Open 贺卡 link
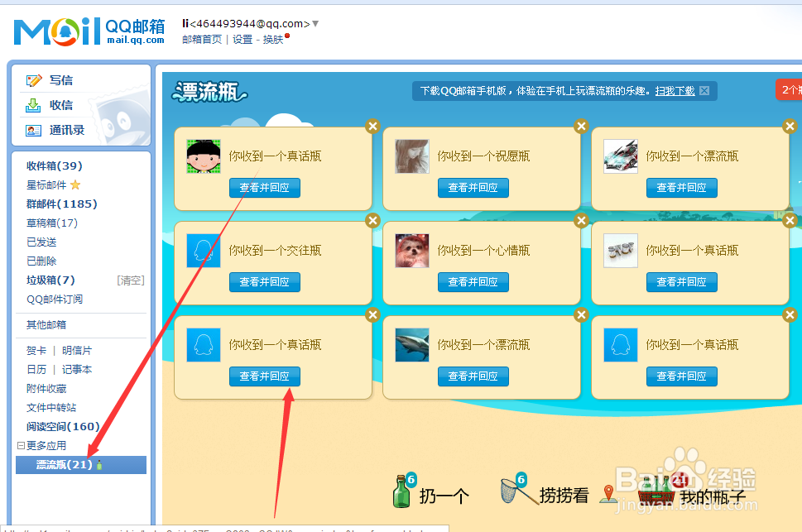Viewport: 802px width, 532px height. coord(36,351)
